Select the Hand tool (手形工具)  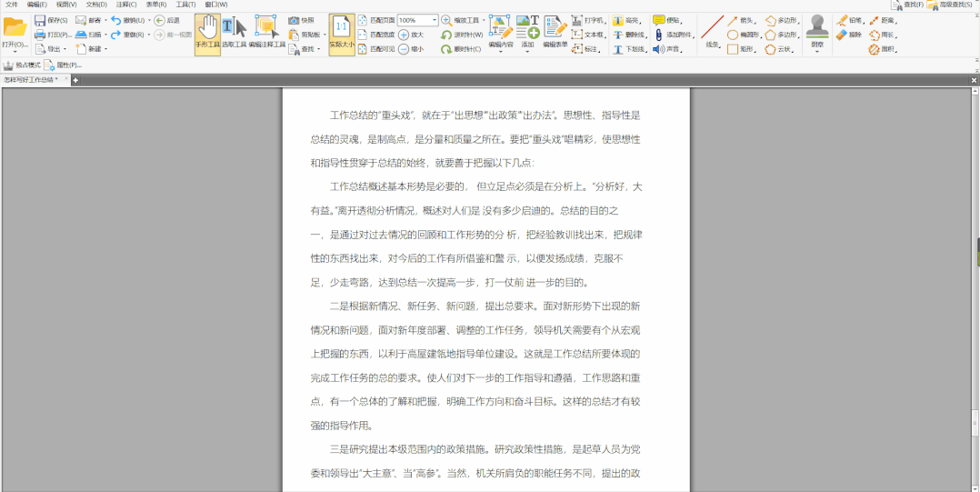[x=207, y=34]
